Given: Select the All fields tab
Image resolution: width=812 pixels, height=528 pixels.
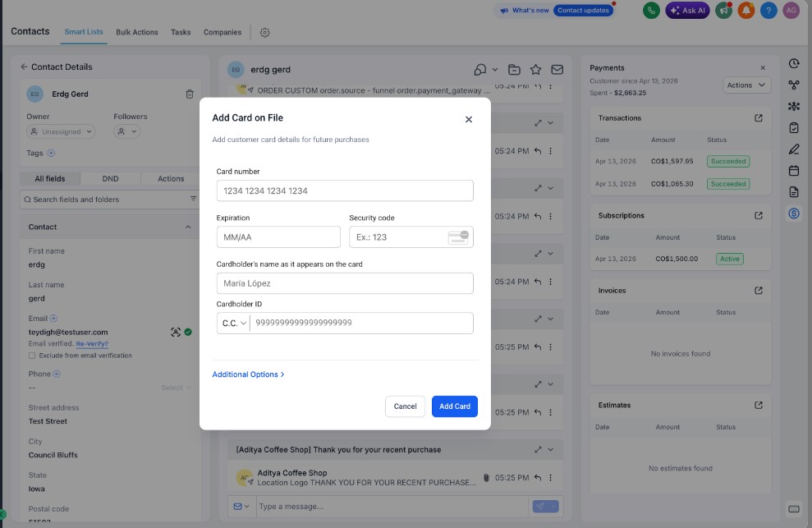Looking at the screenshot, I should pyautogui.click(x=50, y=179).
